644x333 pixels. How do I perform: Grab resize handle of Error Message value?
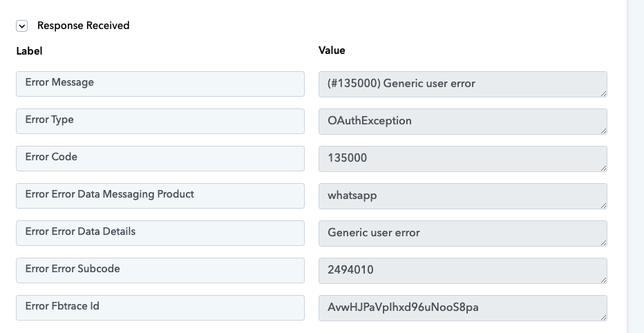tap(603, 94)
